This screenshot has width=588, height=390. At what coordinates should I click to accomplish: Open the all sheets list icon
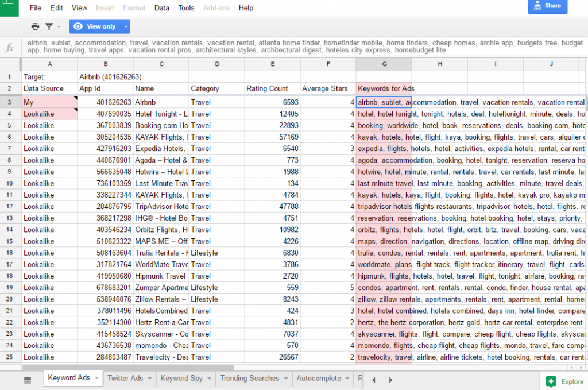click(28, 380)
